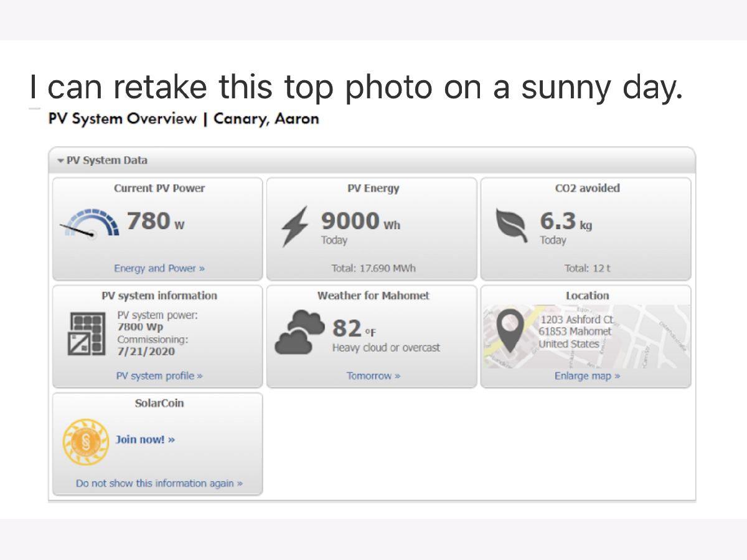The height and width of the screenshot is (560, 747).
Task: Collapse the PV System Data section
Action: pos(60,161)
